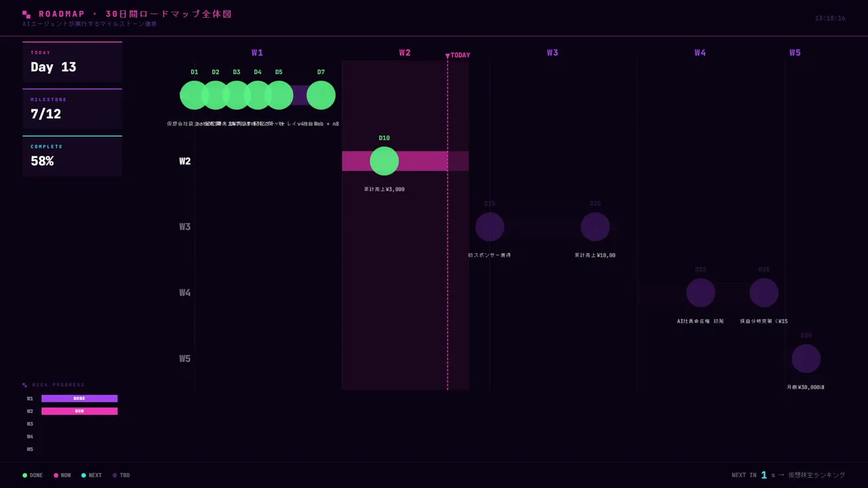Open the TODAY Day 13 card
868x488 pixels.
(73, 62)
